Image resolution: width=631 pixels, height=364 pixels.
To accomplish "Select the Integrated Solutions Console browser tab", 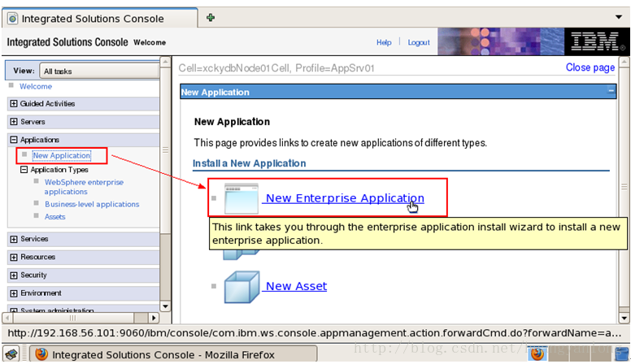I will tap(100, 19).
